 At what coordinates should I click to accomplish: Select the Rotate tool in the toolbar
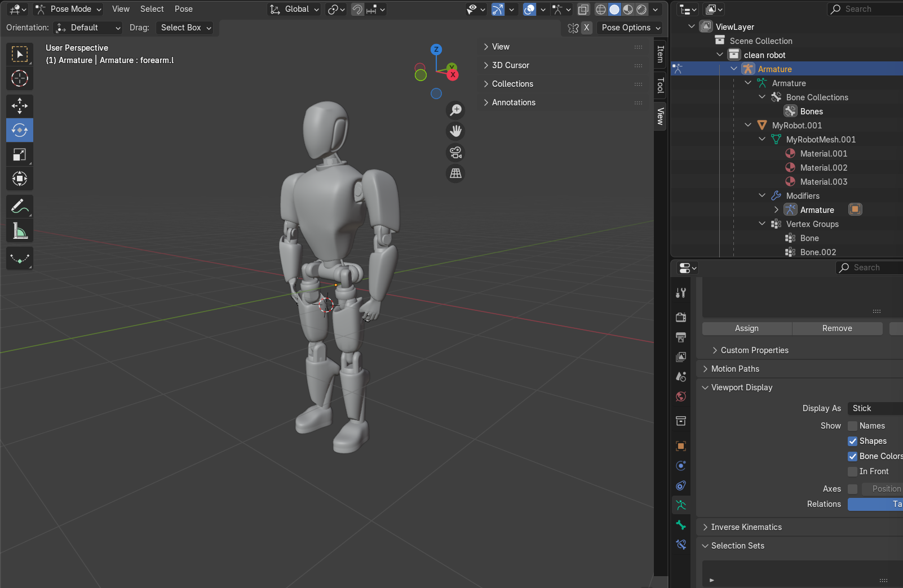coord(20,130)
